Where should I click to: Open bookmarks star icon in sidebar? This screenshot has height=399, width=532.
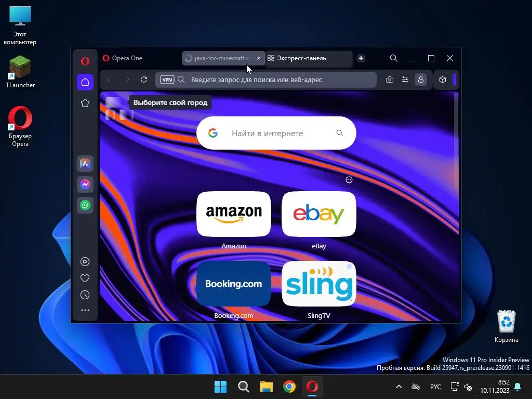[85, 103]
